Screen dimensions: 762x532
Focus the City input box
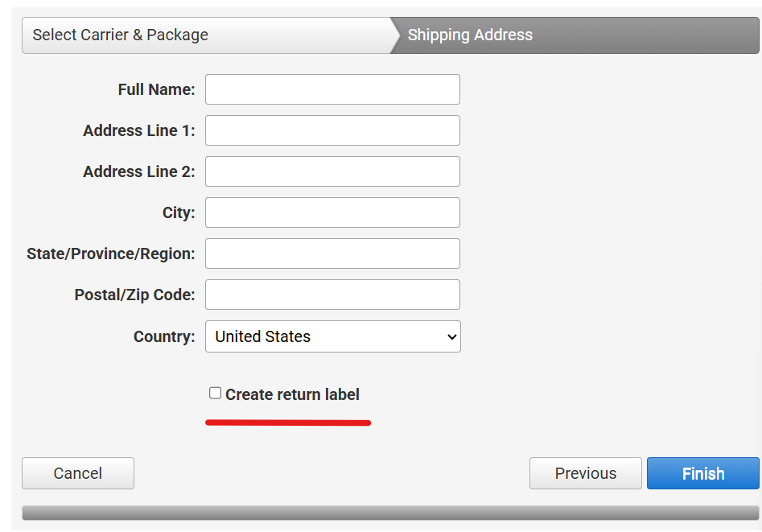332,212
